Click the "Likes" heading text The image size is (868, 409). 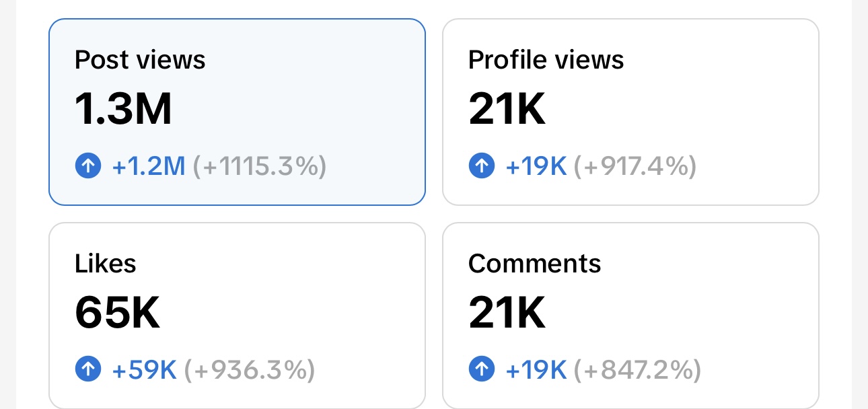106,263
